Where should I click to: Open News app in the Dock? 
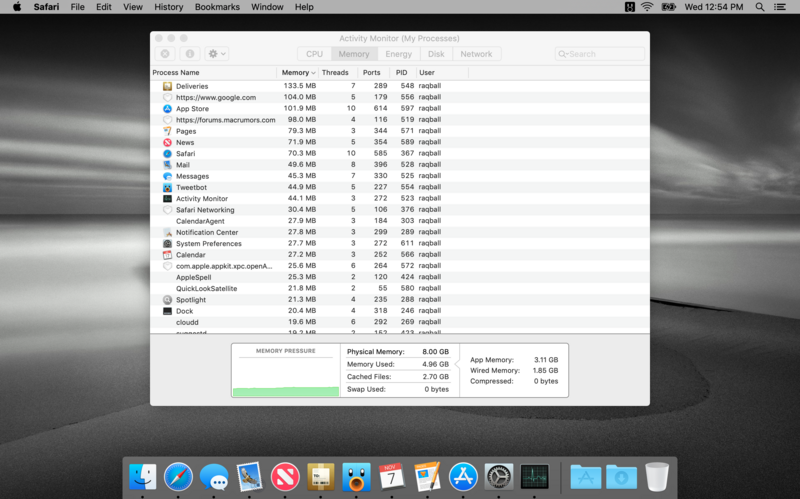pos(285,477)
